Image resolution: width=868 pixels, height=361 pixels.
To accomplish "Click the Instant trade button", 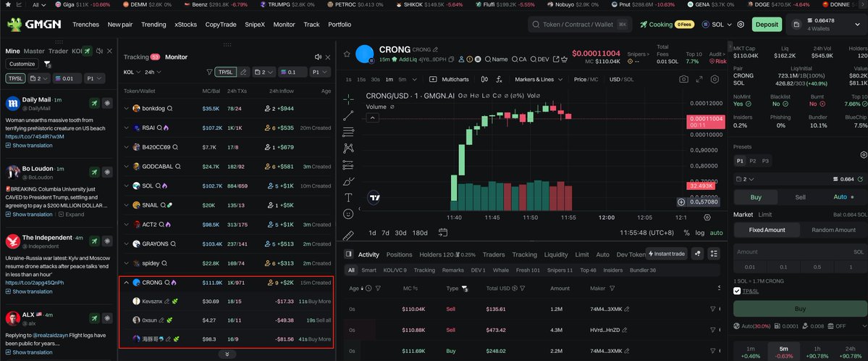I will point(667,254).
